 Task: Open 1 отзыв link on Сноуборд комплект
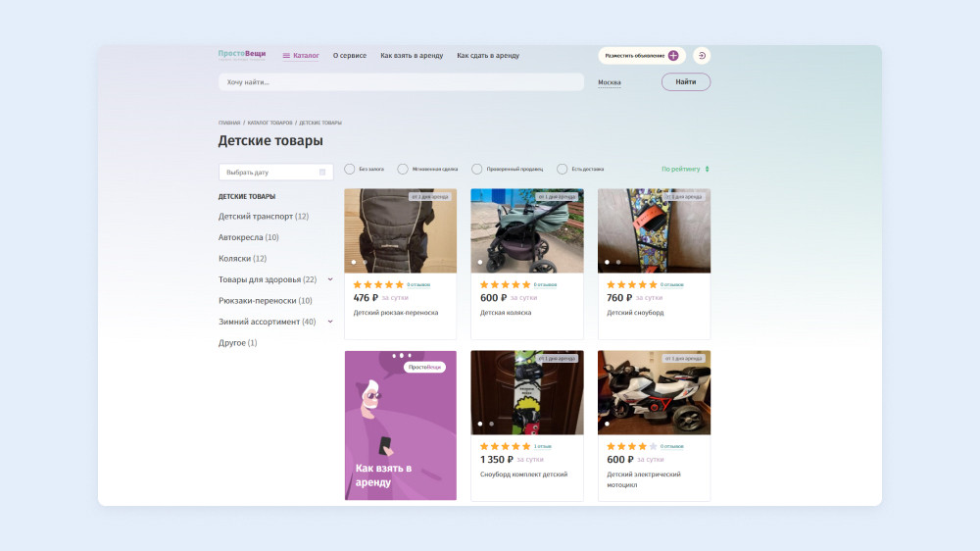[x=543, y=446]
